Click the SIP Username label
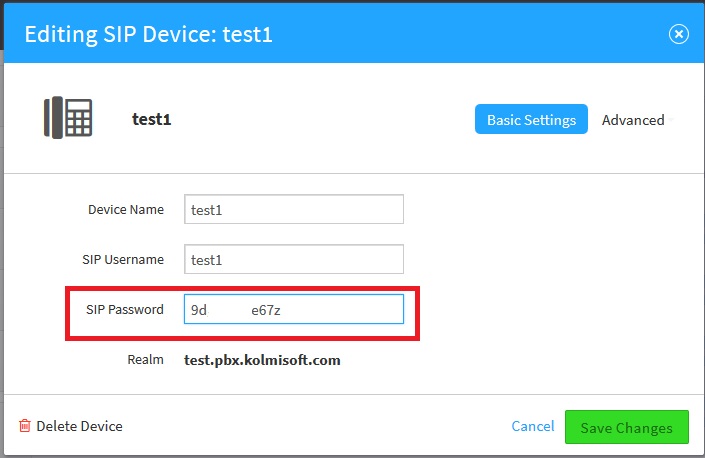705x458 pixels. (x=123, y=259)
